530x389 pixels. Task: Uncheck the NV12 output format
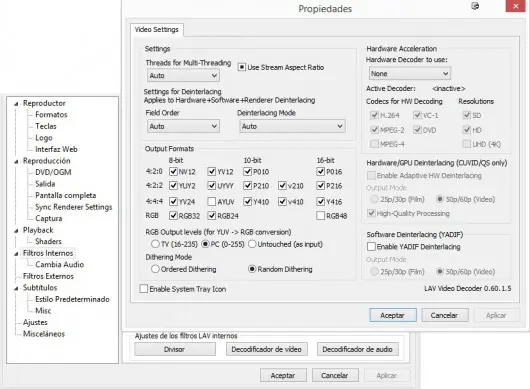pyautogui.click(x=173, y=172)
